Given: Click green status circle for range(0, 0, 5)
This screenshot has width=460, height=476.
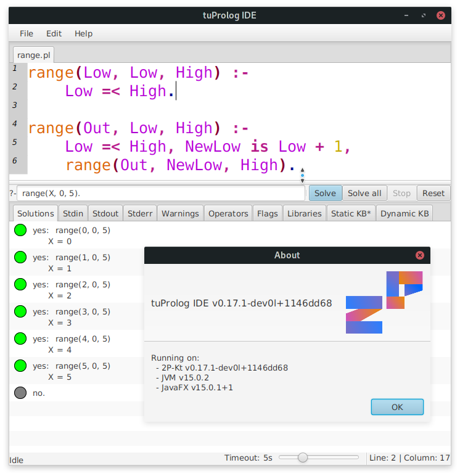Looking at the screenshot, I should [x=20, y=230].
